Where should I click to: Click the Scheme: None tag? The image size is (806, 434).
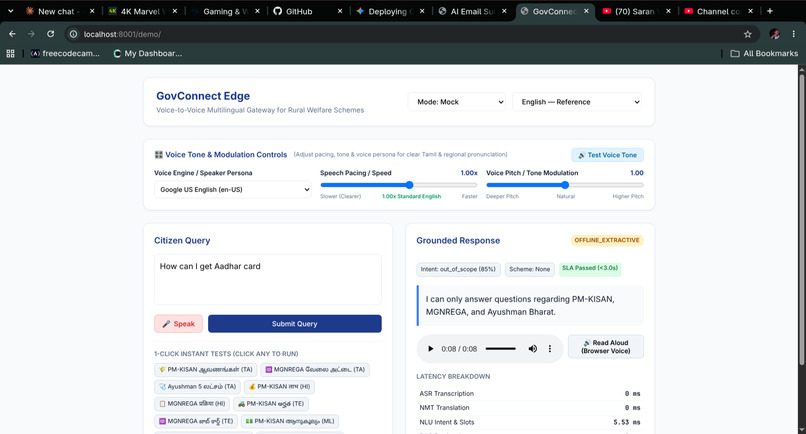(529, 269)
